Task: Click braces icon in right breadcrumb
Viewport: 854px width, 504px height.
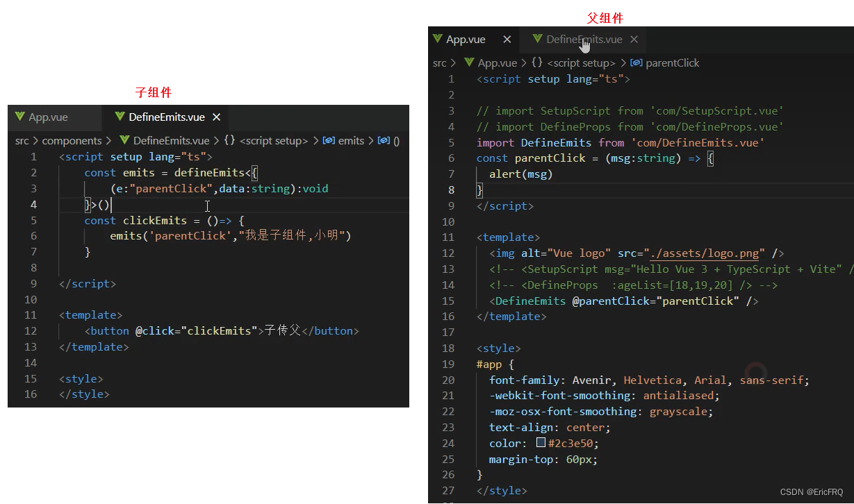Action: coord(536,62)
